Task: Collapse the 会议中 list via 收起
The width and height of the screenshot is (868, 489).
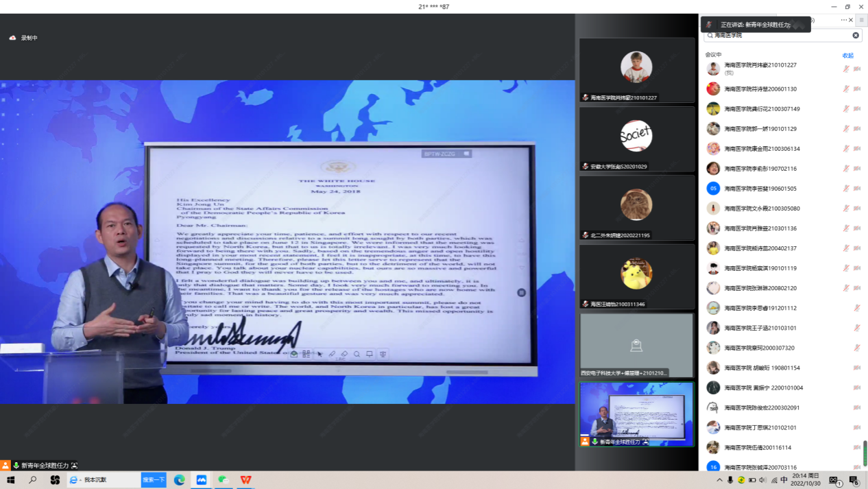Action: click(848, 56)
